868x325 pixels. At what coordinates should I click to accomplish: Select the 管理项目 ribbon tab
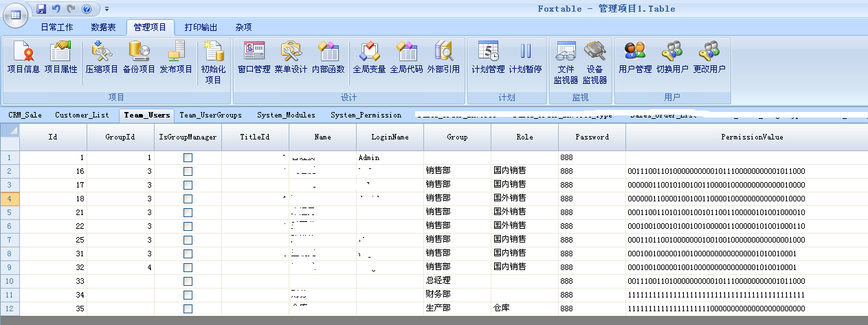coord(150,27)
